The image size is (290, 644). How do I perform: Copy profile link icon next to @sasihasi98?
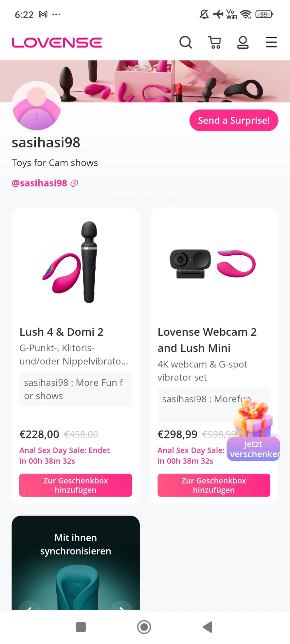[x=74, y=183]
